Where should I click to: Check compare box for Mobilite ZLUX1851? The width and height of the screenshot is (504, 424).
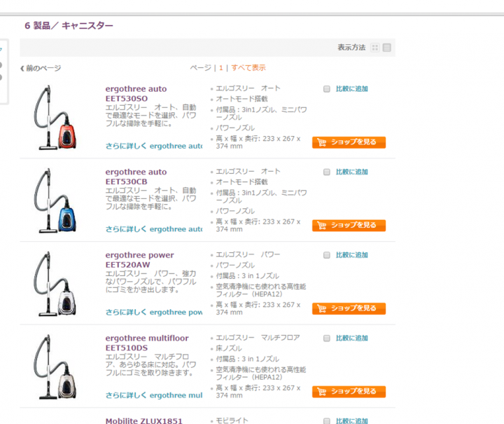327,420
